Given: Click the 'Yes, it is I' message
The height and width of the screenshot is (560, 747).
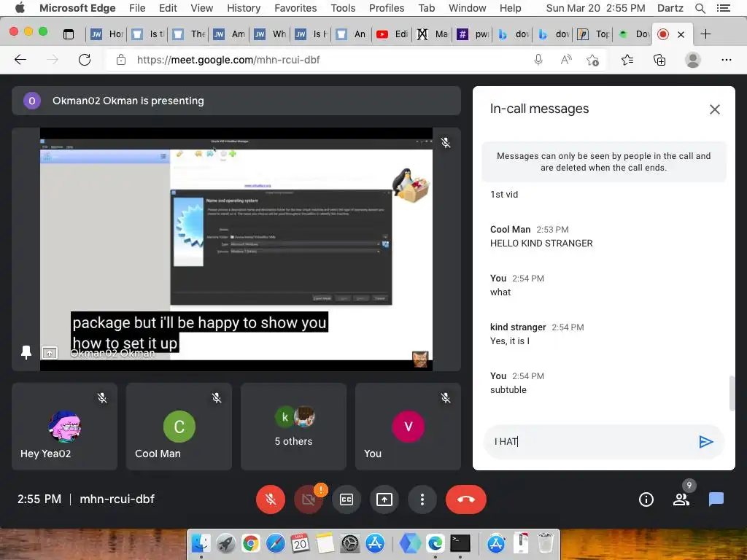Looking at the screenshot, I should point(510,341).
